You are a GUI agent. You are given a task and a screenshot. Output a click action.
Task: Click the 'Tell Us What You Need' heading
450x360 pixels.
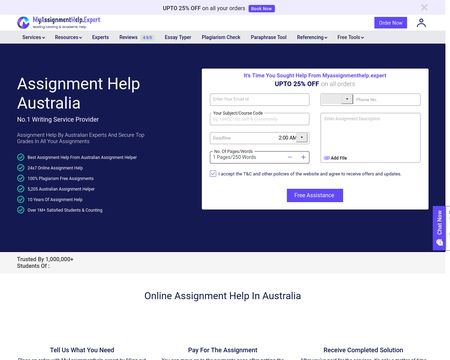(x=82, y=350)
